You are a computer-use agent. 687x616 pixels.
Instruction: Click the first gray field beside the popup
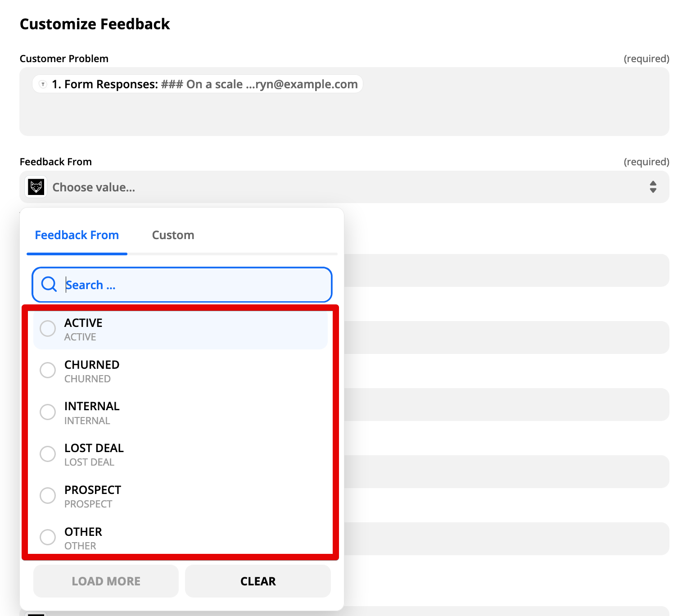point(506,270)
